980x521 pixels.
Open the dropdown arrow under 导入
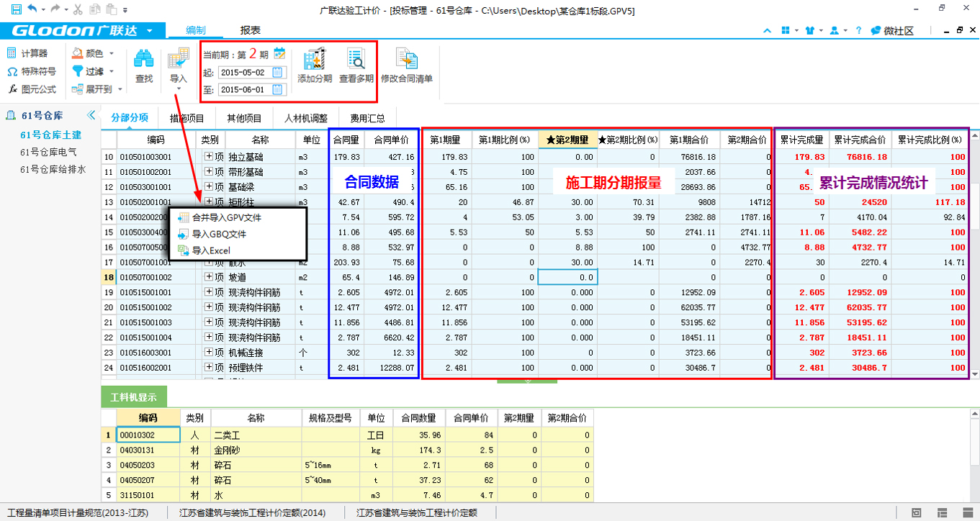pos(178,89)
